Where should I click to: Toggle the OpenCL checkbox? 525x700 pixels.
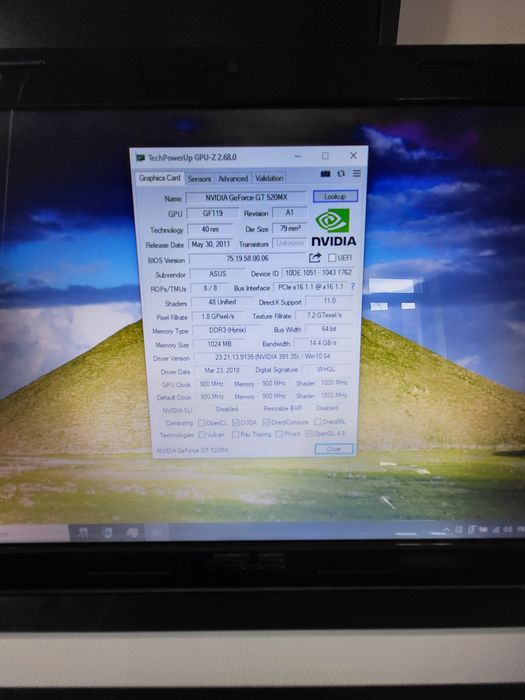coord(201,423)
